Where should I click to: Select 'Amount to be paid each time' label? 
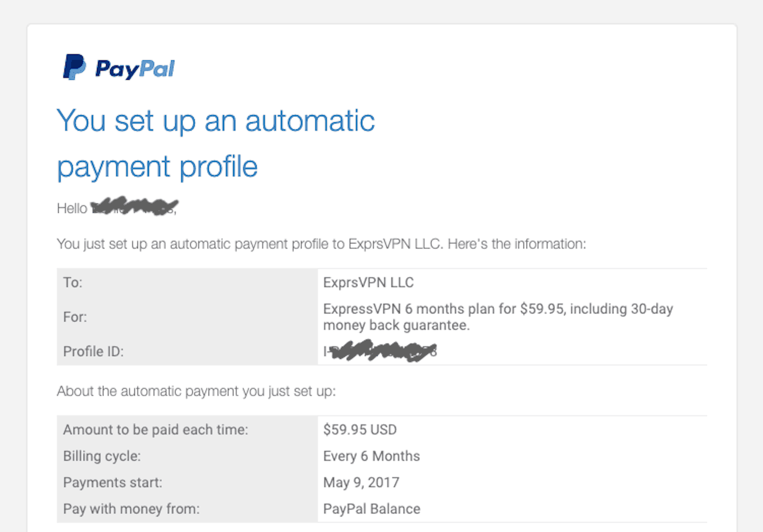click(155, 430)
